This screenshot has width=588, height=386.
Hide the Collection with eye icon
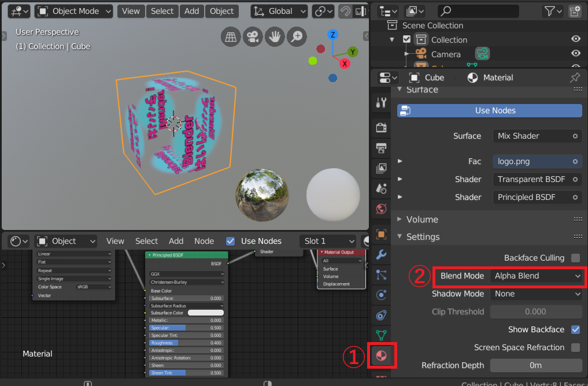coord(576,39)
